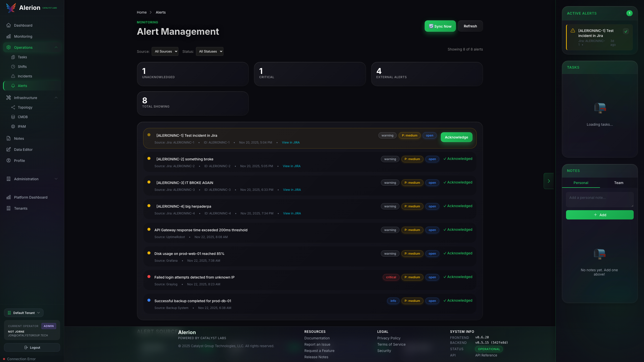Click the Shifts clock icon
Screen dimensions: 644x362
pos(13,67)
